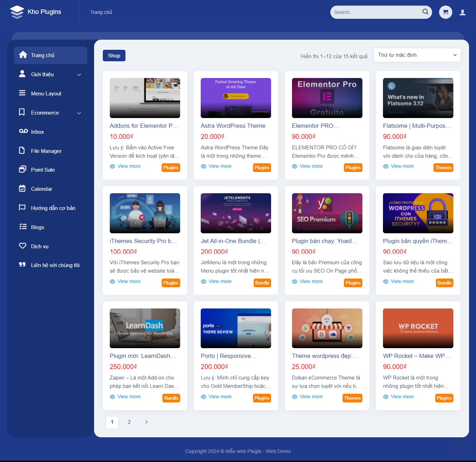Click the Kho Plugins logo icon
The image size is (476, 462).
tap(17, 12)
